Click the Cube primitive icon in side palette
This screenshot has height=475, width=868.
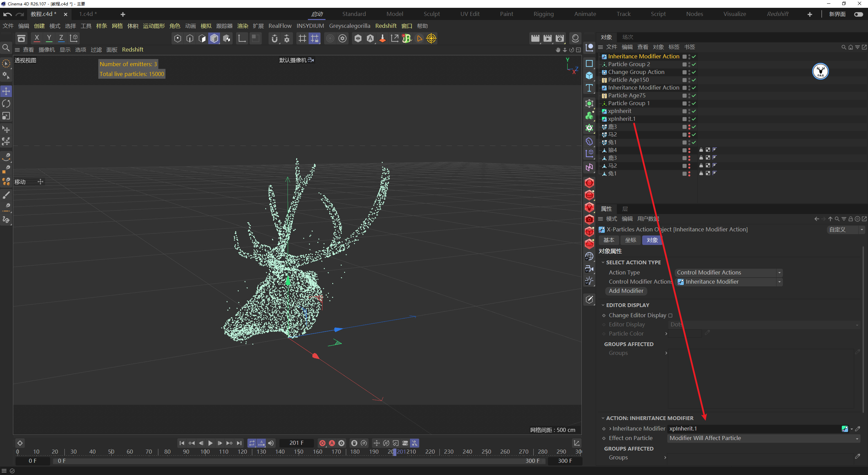pos(589,76)
